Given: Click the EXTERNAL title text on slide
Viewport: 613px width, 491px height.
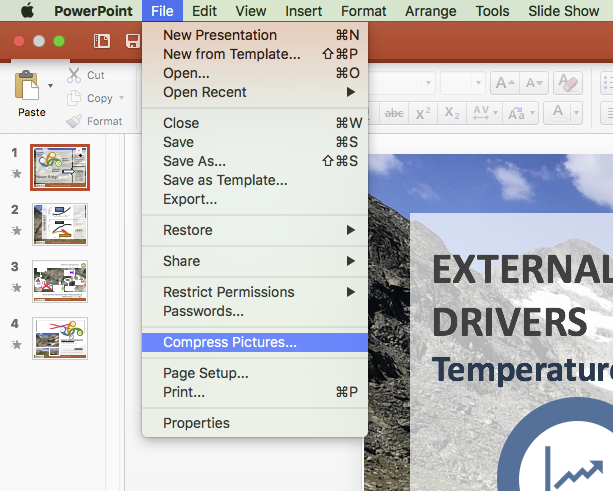Looking at the screenshot, I should tap(522, 270).
